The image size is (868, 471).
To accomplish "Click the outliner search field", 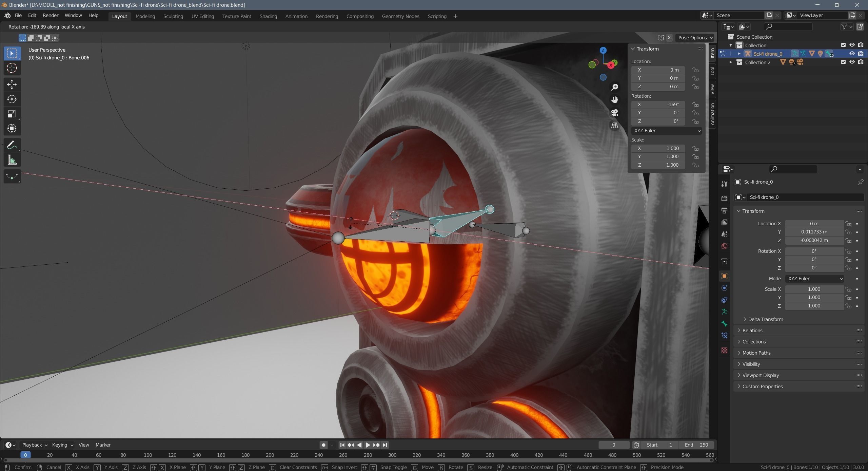I will tap(788, 26).
